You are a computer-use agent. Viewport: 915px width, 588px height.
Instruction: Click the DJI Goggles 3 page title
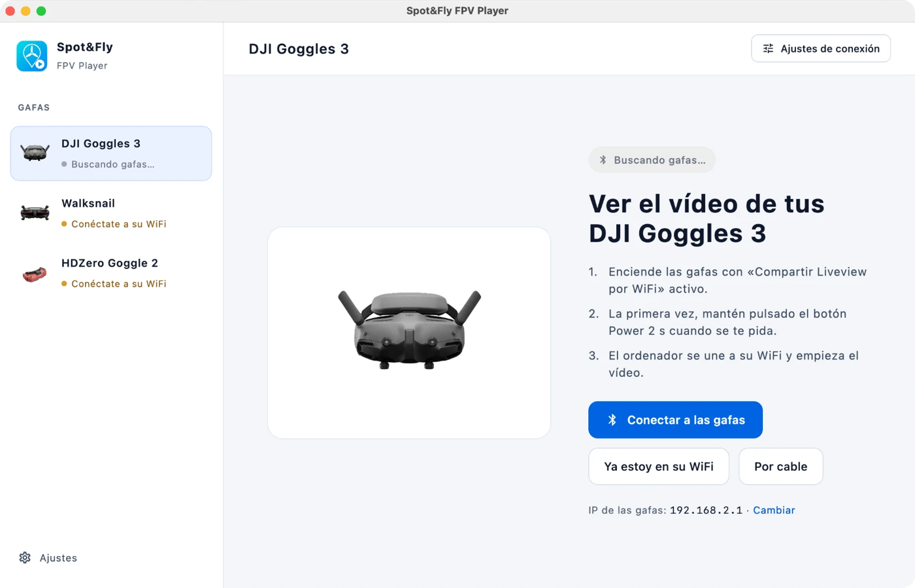pos(299,49)
